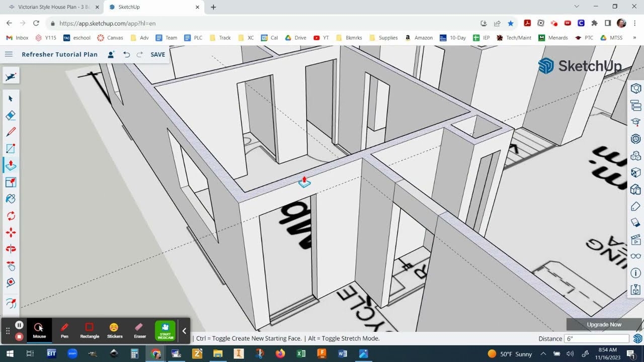This screenshot has width=644, height=362.
Task: Click the browser address bar URL
Action: point(108,23)
